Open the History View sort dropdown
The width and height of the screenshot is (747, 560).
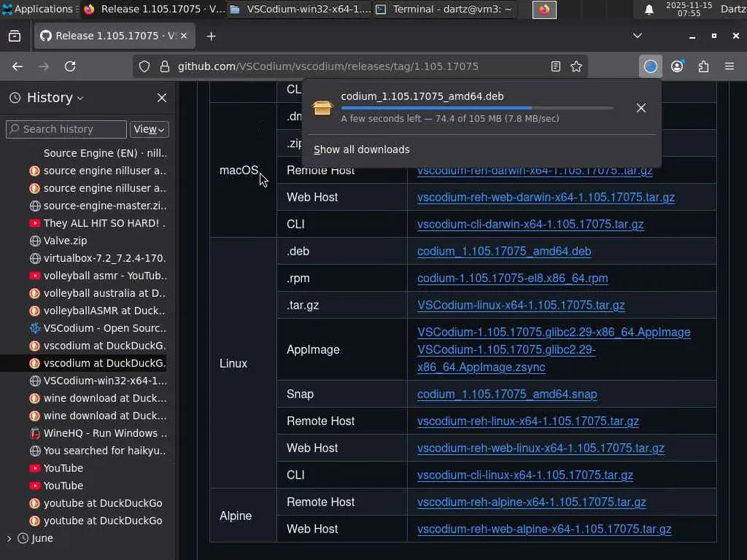(x=149, y=129)
